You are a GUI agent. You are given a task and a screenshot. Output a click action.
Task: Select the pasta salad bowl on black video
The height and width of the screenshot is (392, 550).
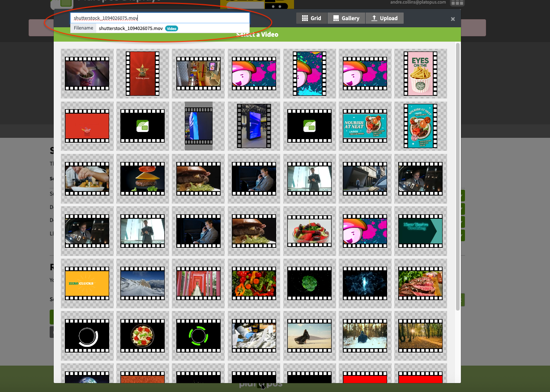(143, 336)
